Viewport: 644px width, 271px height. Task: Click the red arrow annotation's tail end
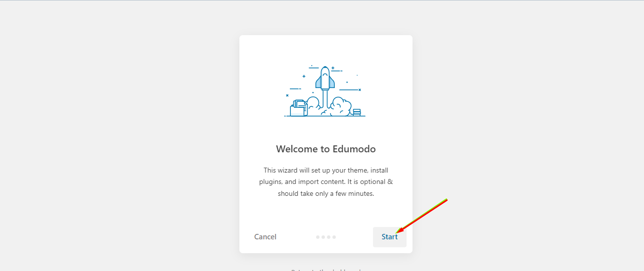pyautogui.click(x=446, y=200)
